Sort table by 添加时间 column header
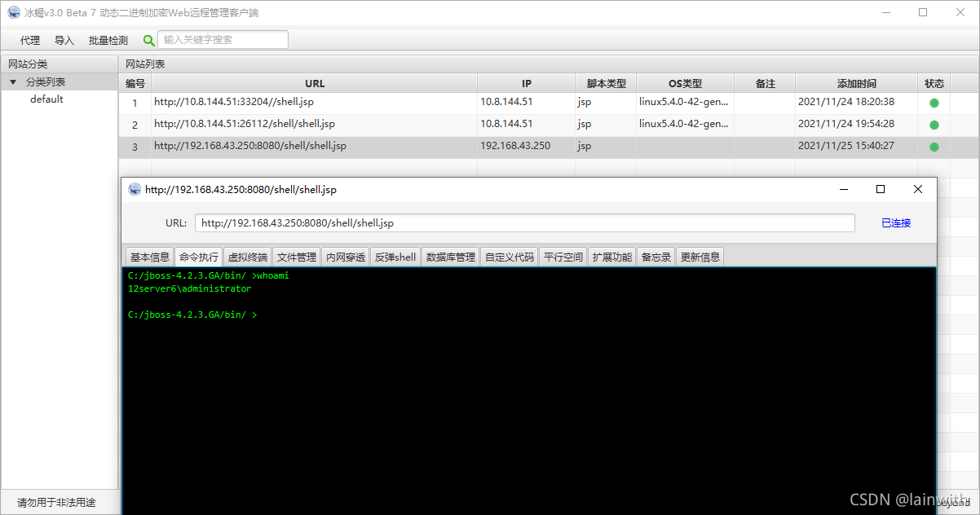 (x=856, y=83)
